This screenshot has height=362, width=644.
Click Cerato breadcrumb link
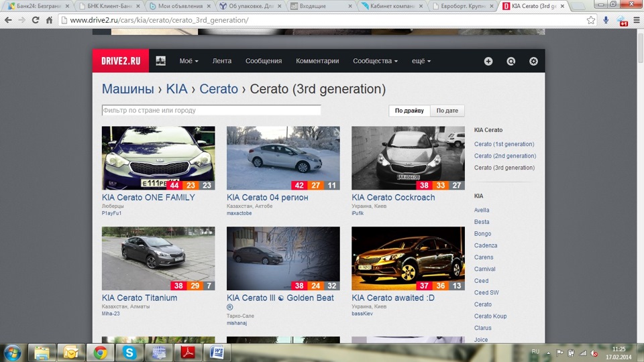tap(219, 88)
